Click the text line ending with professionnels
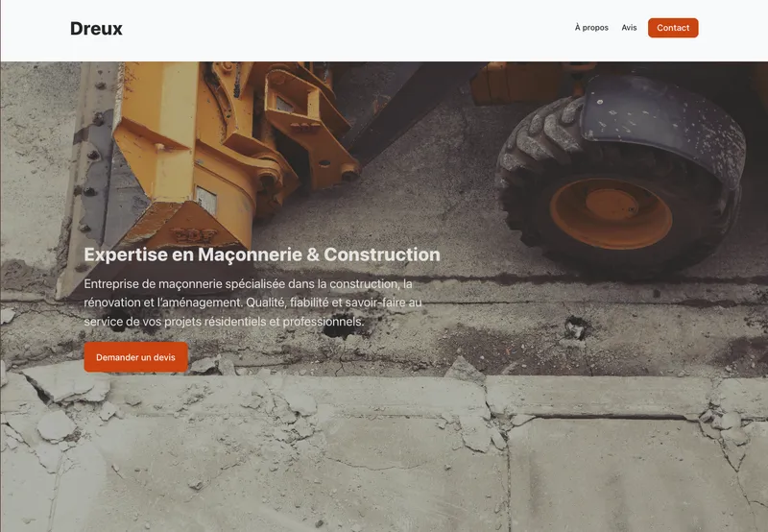This screenshot has width=768, height=532. (224, 322)
